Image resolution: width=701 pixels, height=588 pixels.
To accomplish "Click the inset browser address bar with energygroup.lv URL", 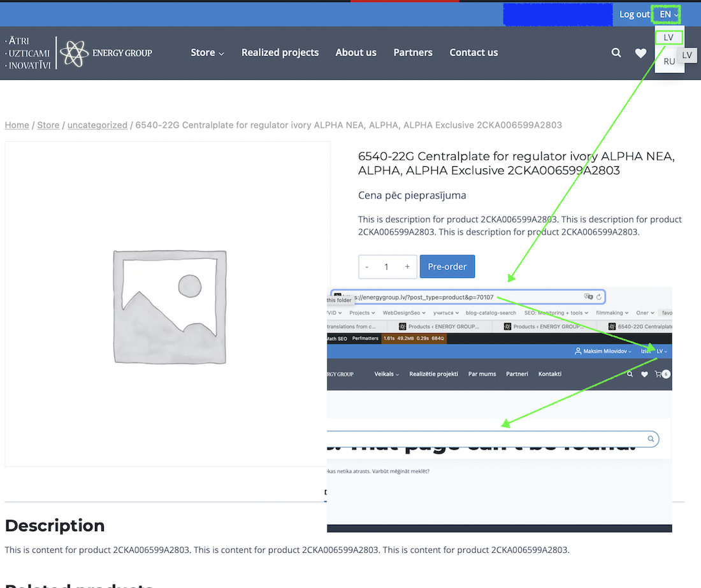I will click(x=467, y=297).
